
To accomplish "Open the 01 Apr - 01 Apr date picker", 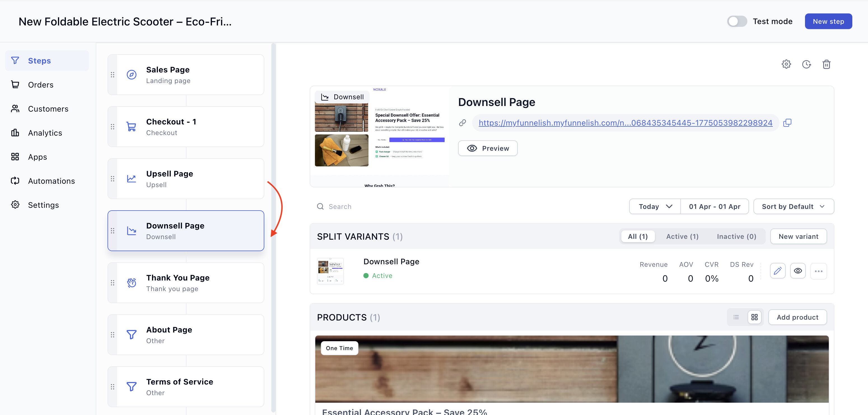I will (714, 206).
